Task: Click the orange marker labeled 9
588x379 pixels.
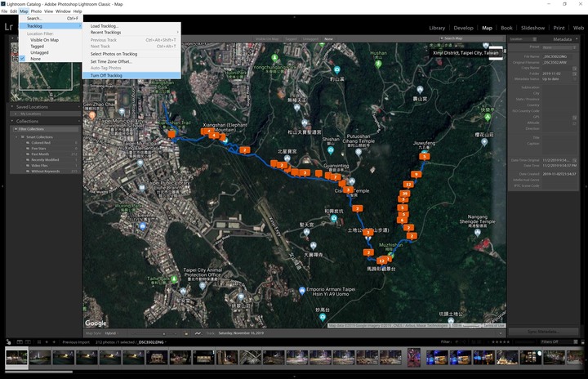Action: point(416,174)
